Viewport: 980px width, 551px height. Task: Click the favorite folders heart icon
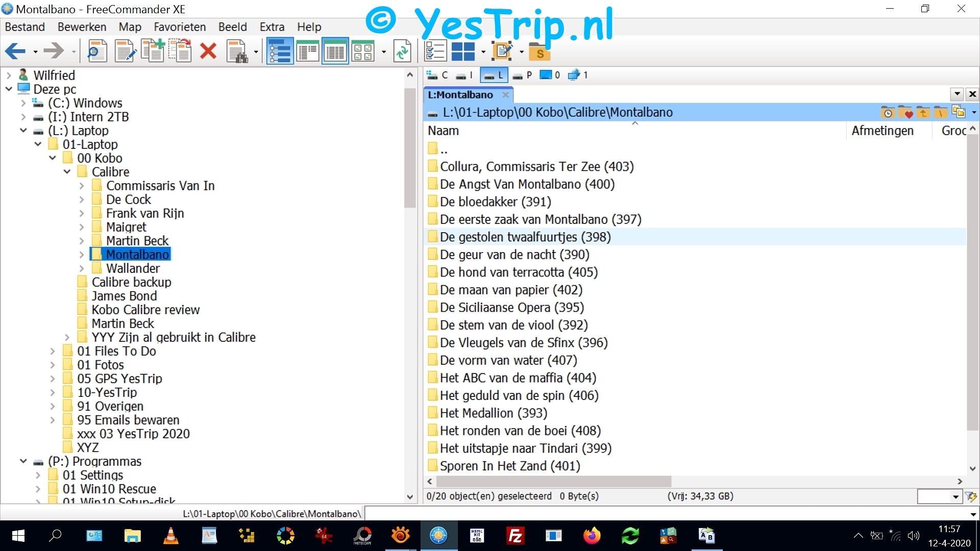tap(905, 112)
